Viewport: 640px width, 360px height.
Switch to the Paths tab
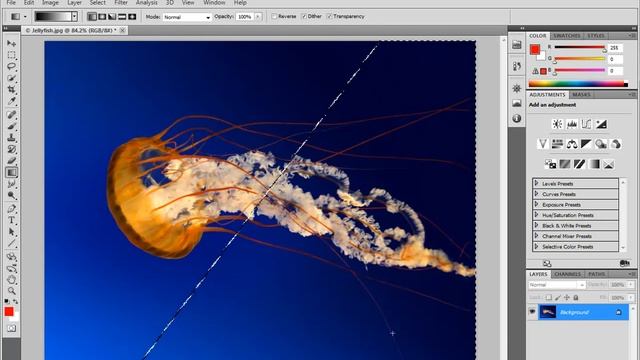596,274
